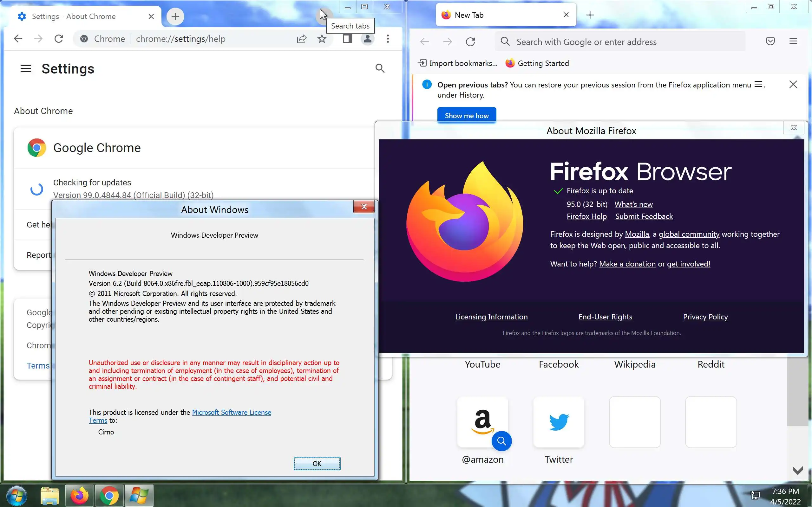Click Firefox address search field

[621, 42]
